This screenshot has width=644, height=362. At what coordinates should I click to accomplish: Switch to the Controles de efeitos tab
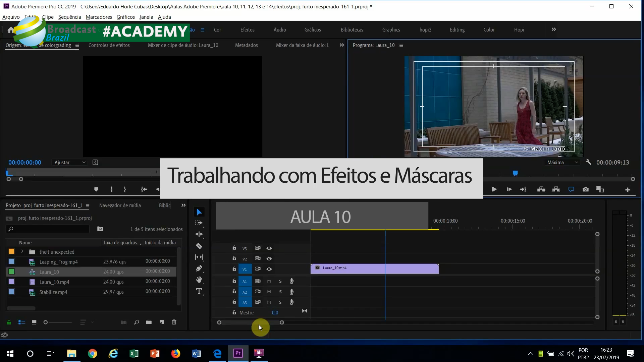coord(109,45)
